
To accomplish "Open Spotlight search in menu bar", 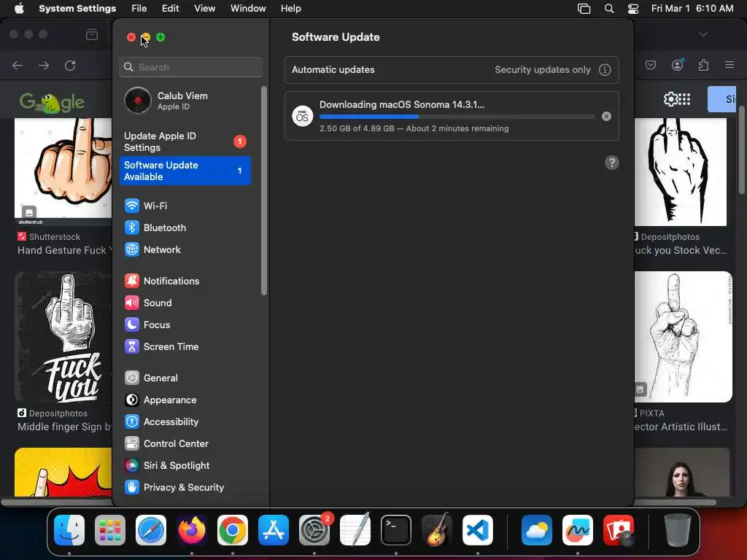I will pyautogui.click(x=609, y=9).
